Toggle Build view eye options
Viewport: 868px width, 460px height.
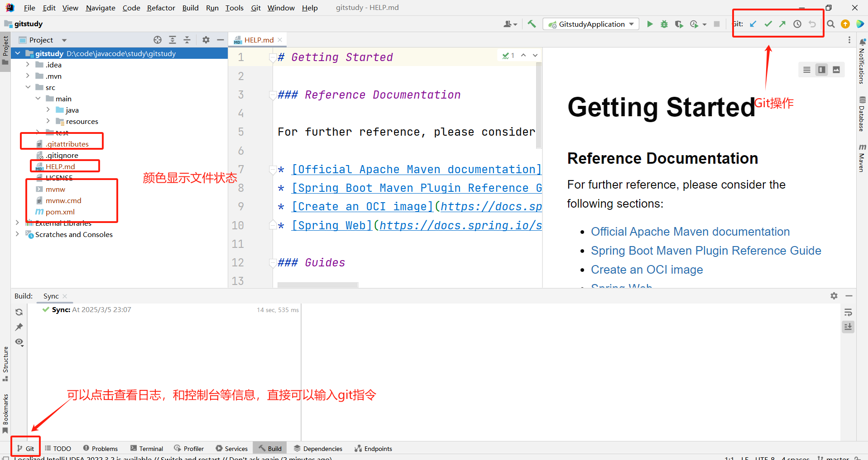pos(19,342)
